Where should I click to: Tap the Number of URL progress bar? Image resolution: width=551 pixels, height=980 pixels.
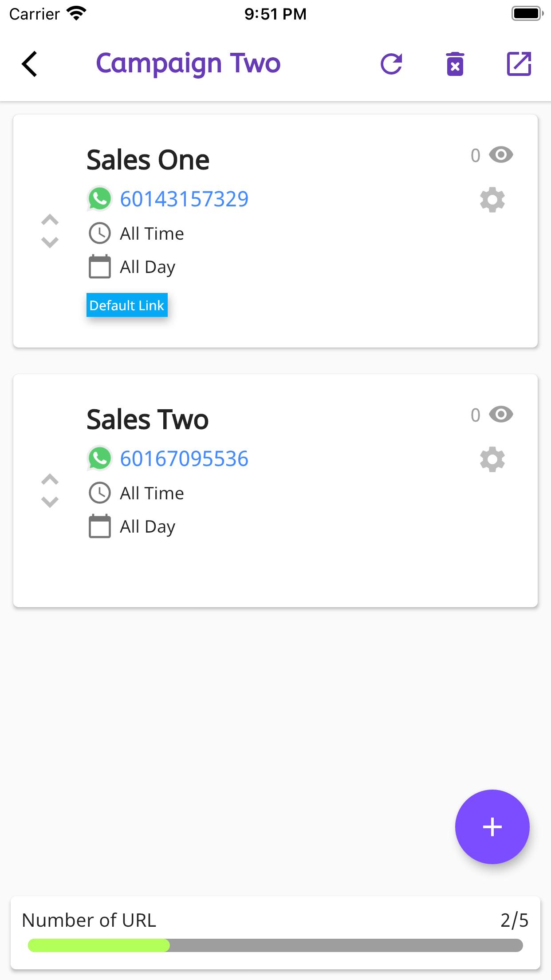275,945
